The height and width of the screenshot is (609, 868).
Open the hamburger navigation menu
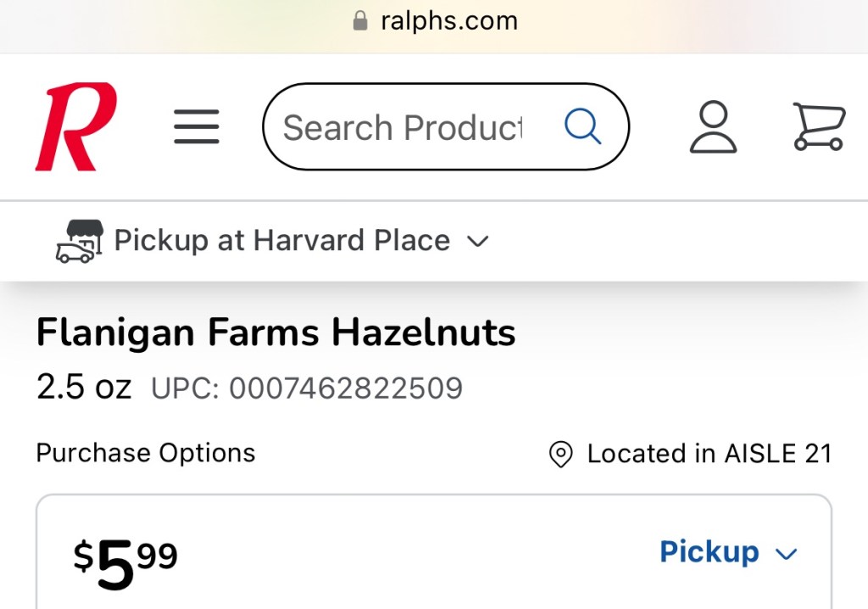[197, 127]
